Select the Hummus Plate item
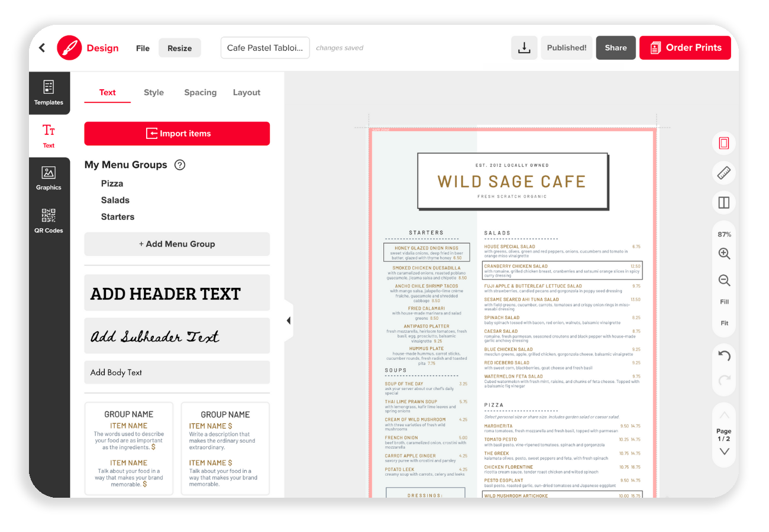The image size is (769, 532). [426, 356]
